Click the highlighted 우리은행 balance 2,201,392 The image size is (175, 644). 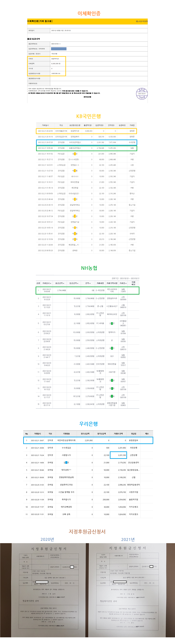[x=118, y=455]
